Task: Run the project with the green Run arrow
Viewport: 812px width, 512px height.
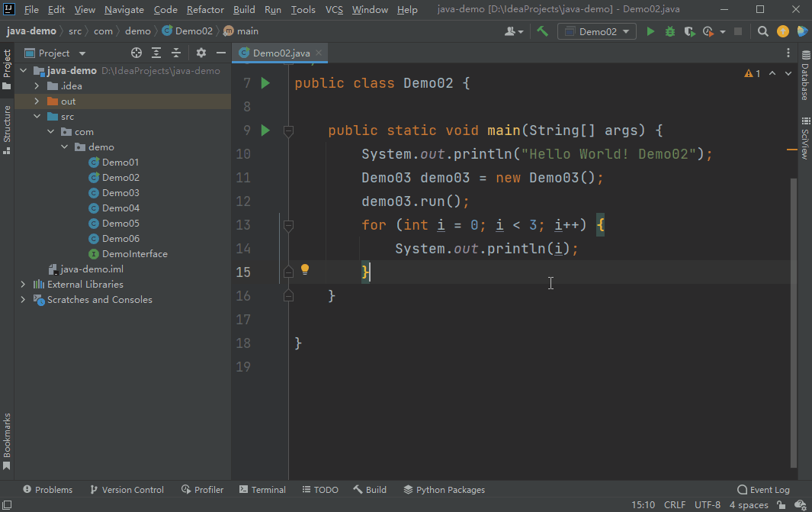Action: click(x=650, y=31)
